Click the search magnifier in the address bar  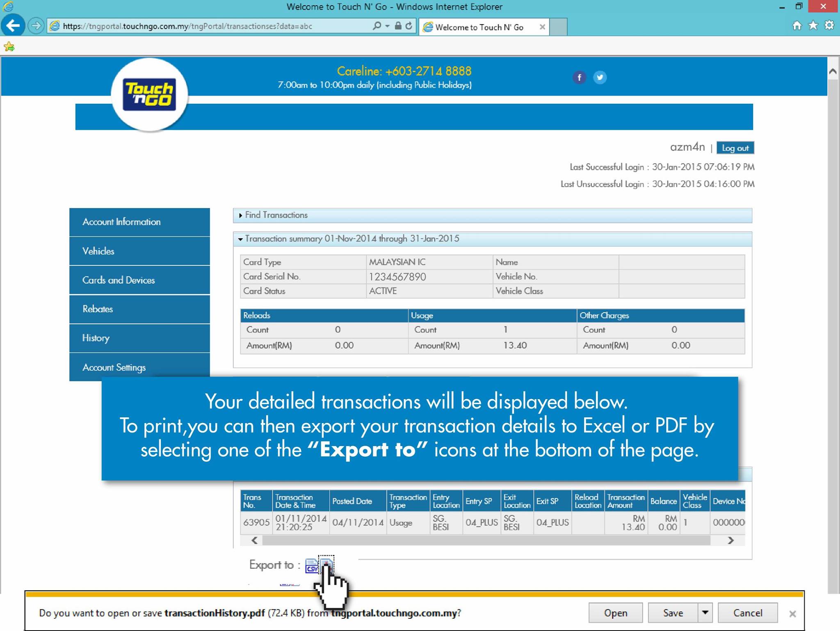tap(377, 26)
